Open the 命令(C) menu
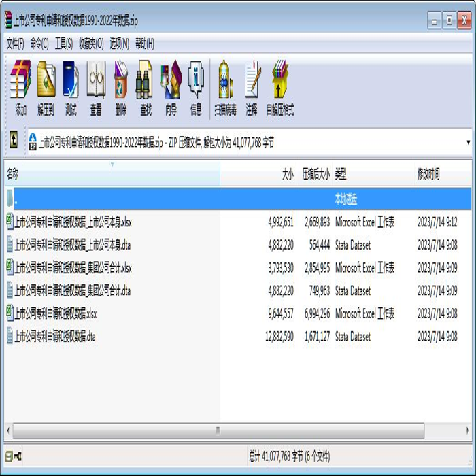 [x=39, y=44]
